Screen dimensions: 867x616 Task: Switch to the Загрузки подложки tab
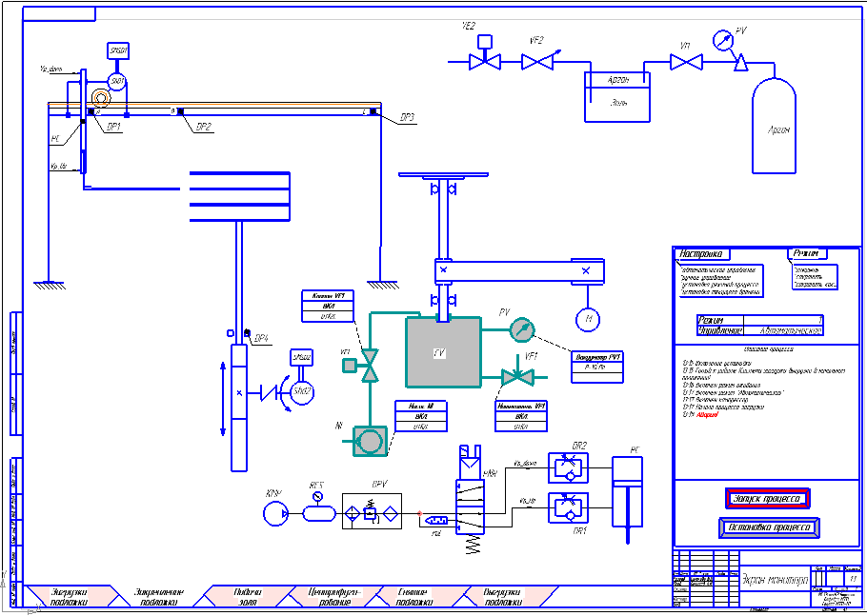coord(70,597)
